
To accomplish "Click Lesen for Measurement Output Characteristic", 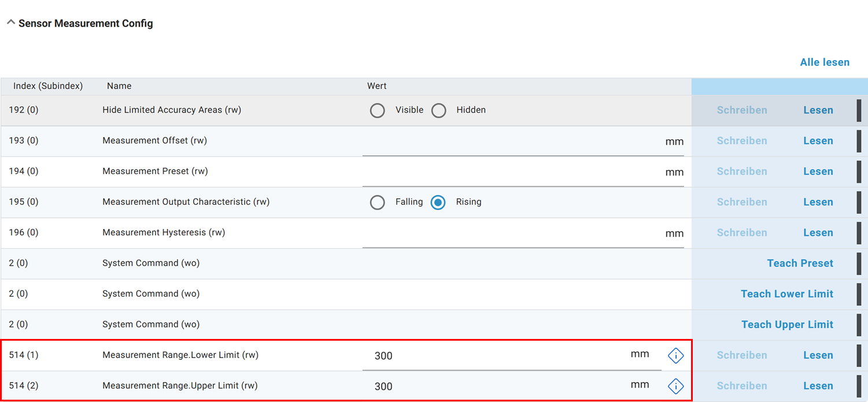I will (x=818, y=202).
